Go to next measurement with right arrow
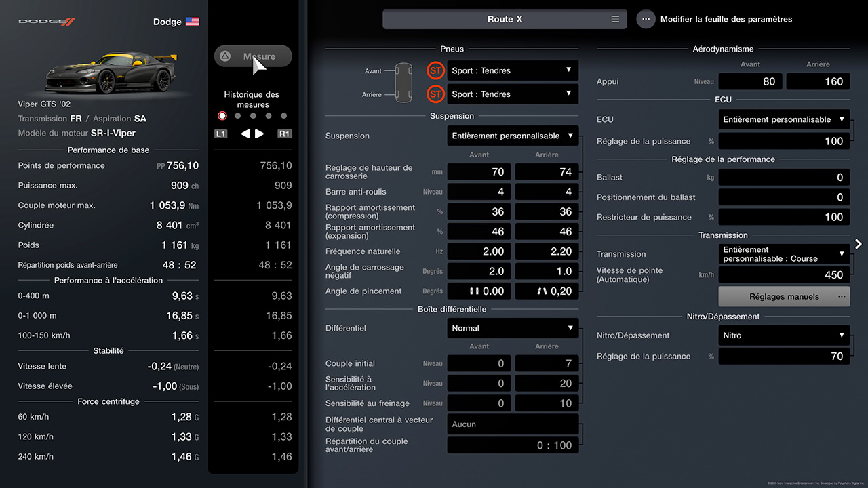Image resolution: width=868 pixels, height=488 pixels. pyautogui.click(x=259, y=134)
